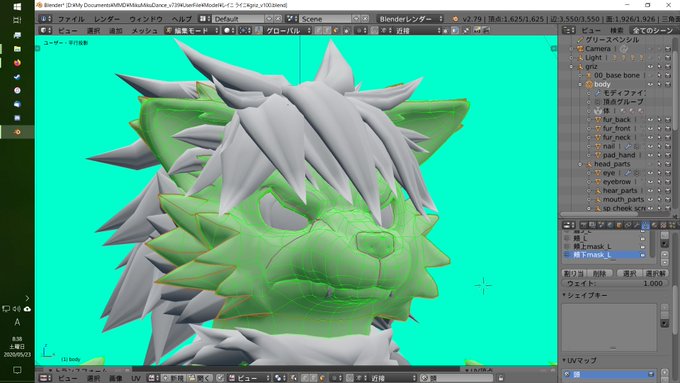
Task: Collapse the body tree node
Action: (x=580, y=85)
